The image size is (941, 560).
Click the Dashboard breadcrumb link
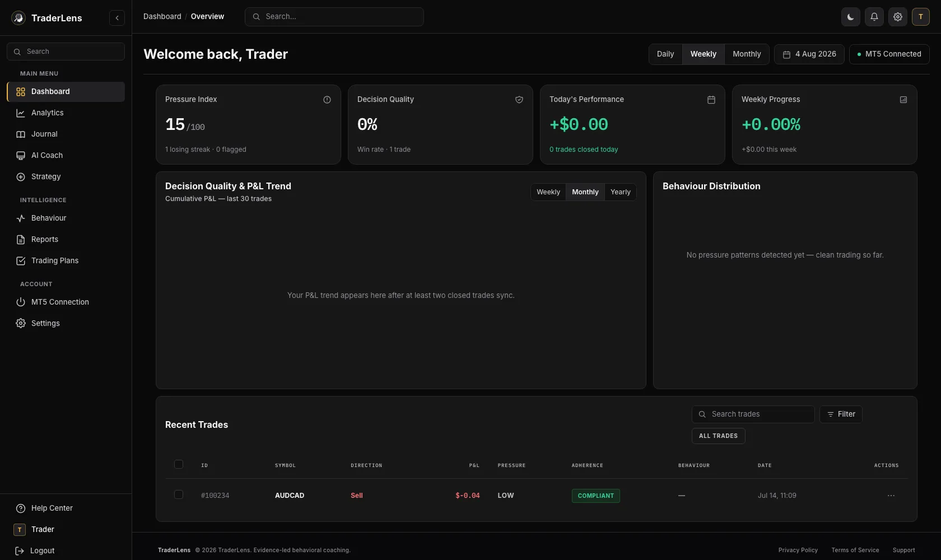pos(162,17)
